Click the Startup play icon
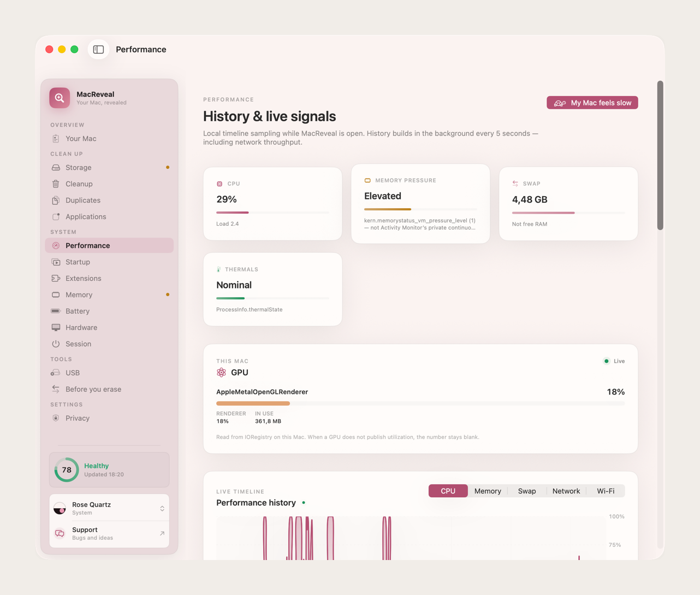This screenshot has width=700, height=595. pos(56,262)
